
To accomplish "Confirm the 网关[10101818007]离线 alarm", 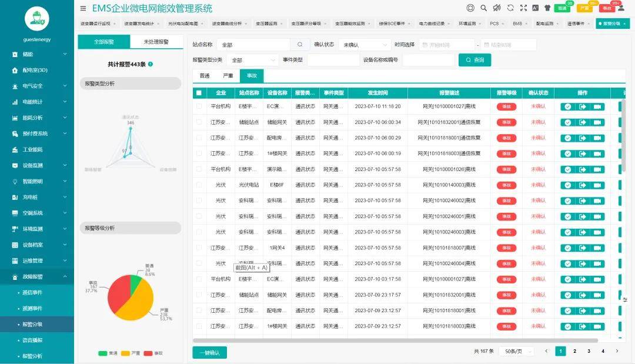I will [x=568, y=248].
